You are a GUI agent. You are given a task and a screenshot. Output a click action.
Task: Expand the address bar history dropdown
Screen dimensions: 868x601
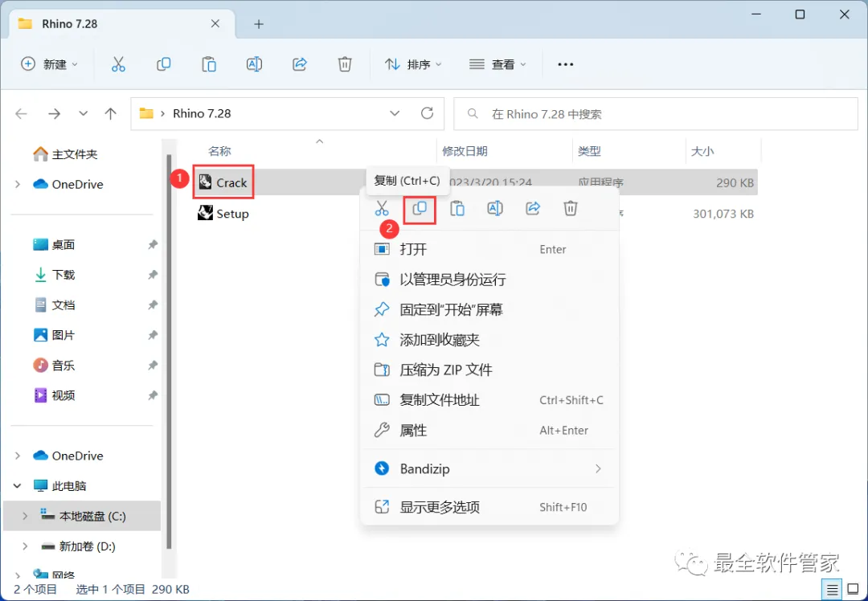[x=395, y=113]
